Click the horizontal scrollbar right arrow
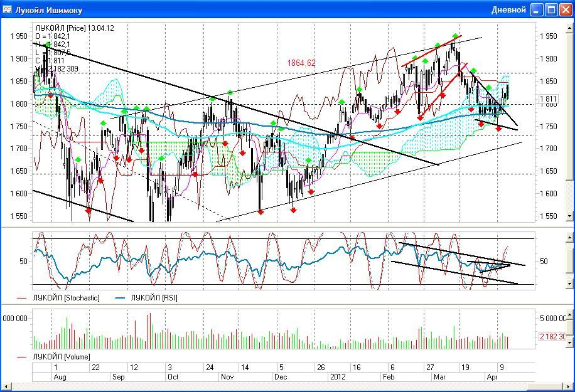The image size is (575, 392). pos(569,386)
